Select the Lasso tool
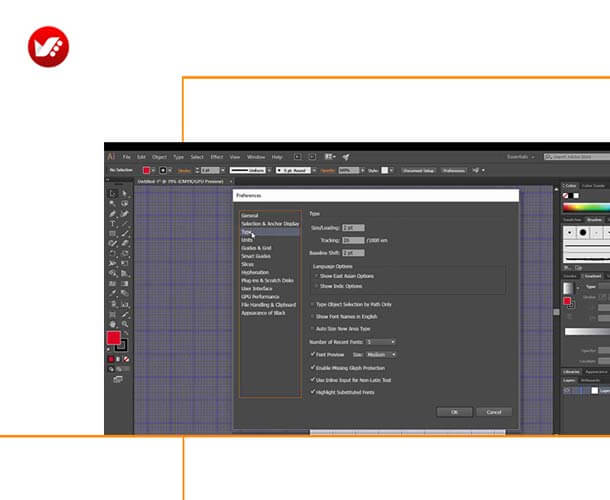Image resolution: width=610 pixels, height=500 pixels. [x=124, y=204]
